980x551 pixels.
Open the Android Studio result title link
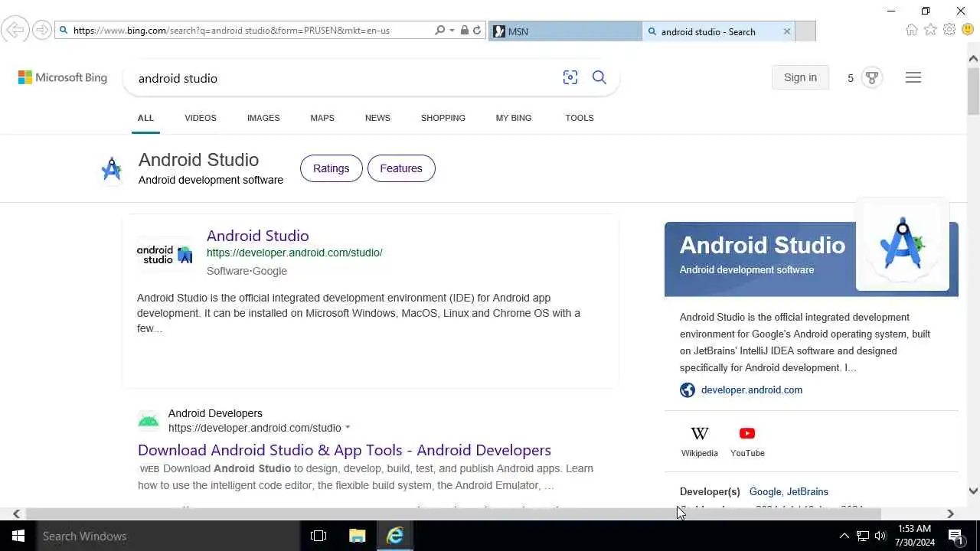257,236
